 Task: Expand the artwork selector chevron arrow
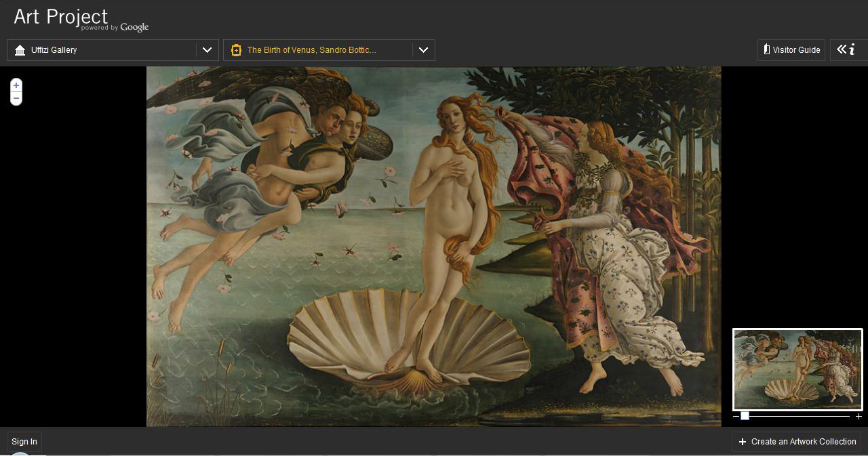click(423, 50)
